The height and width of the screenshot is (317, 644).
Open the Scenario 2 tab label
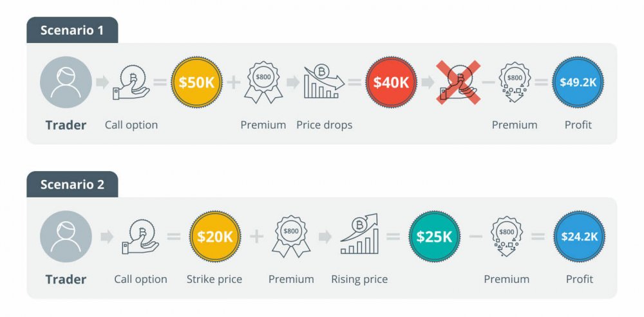72,185
